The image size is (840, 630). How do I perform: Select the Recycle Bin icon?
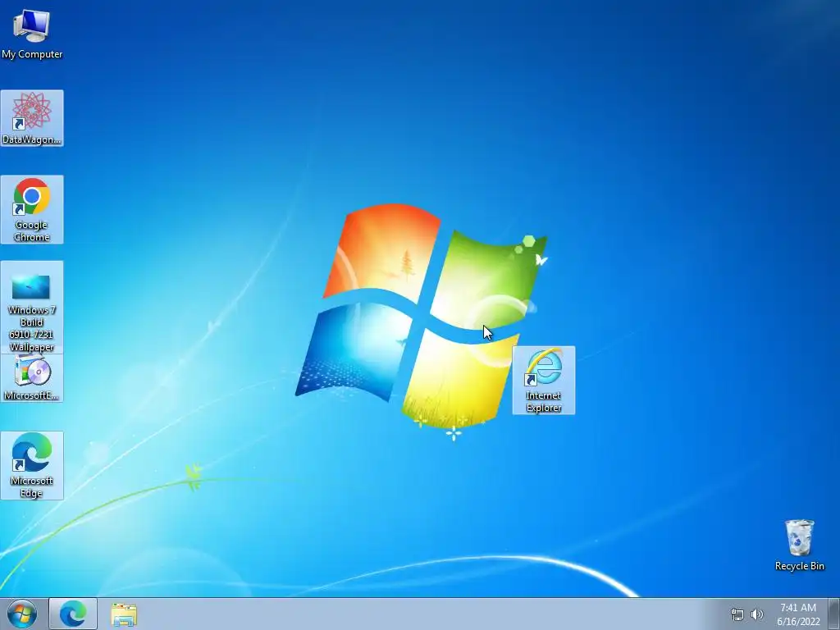tap(799, 545)
